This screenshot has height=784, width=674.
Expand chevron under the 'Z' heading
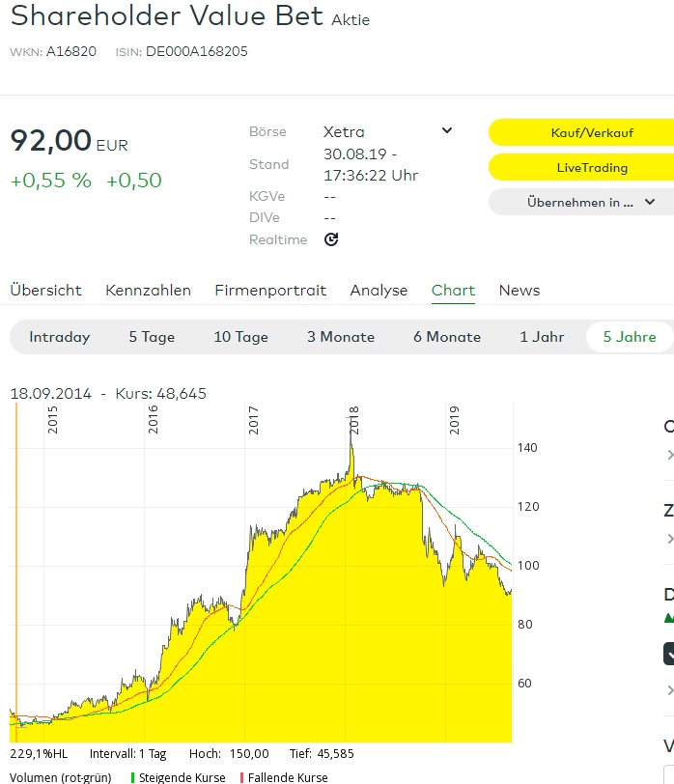tap(670, 539)
